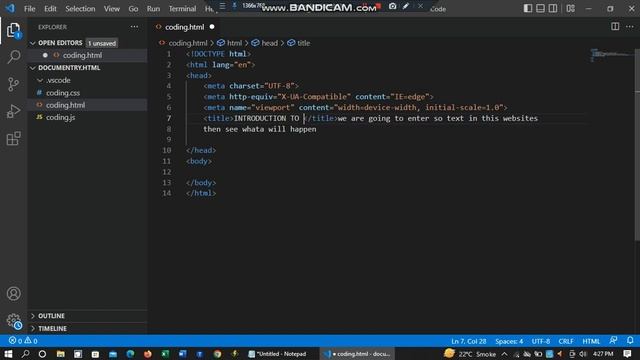Click Ln 7, Col 28 status item
640x360 pixels.
(469, 341)
